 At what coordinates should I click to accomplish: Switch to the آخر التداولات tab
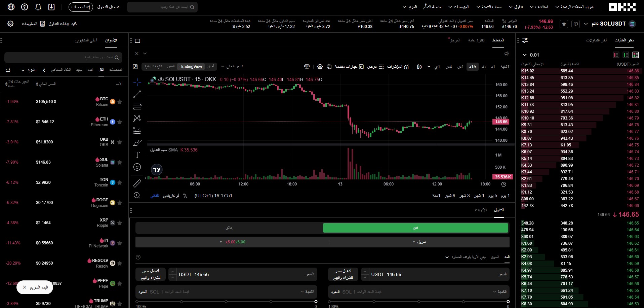596,40
